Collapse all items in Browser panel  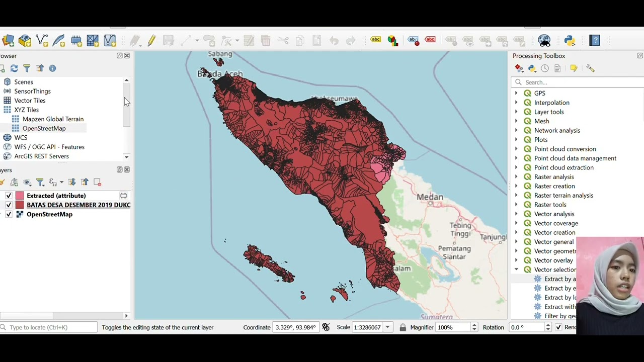[x=40, y=68]
